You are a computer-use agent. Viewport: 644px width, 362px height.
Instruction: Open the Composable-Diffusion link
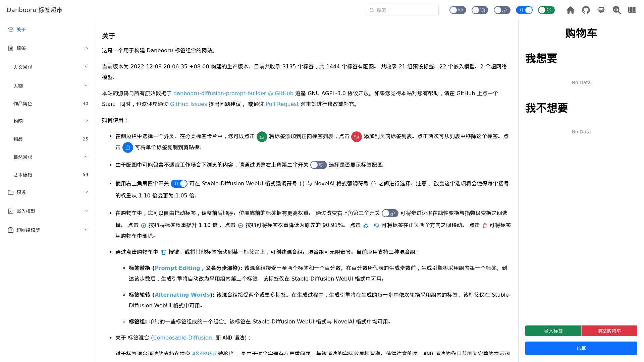pyautogui.click(x=182, y=338)
